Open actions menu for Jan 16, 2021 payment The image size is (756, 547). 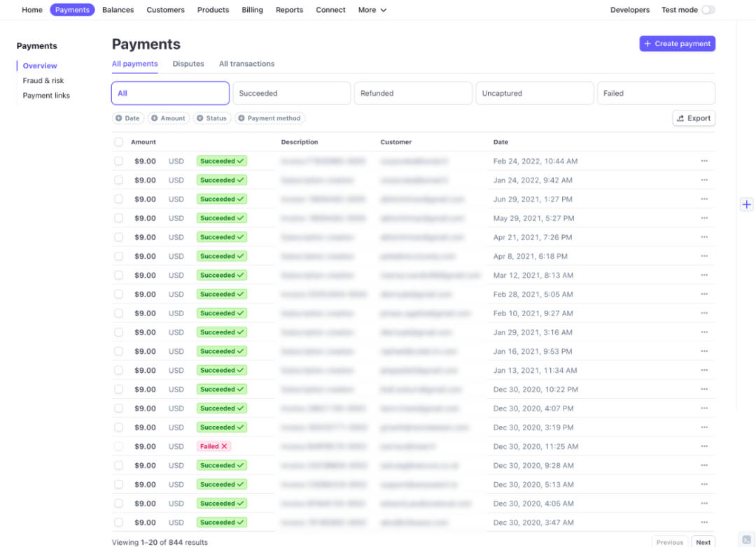pos(704,351)
